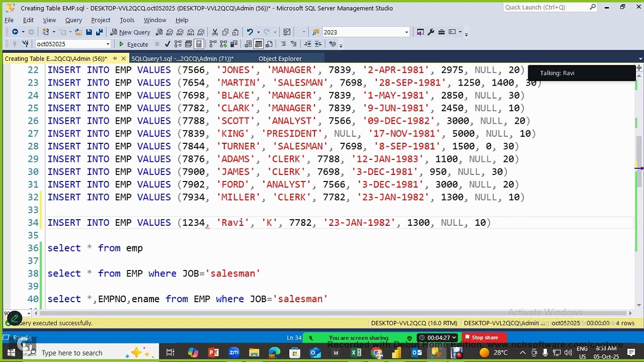Open SQL editor toolbar overflow options
The width and height of the screenshot is (644, 362).
(341, 45)
